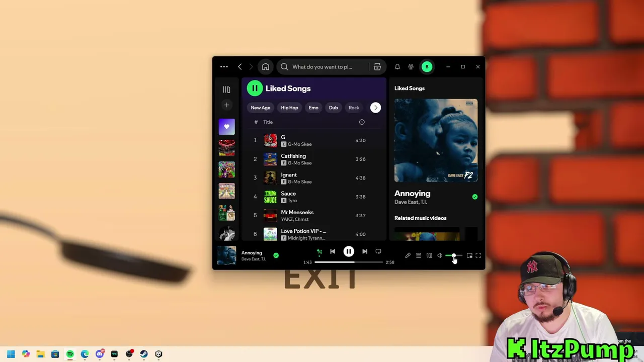644x362 pixels.
Task: Open artist Tyro link
Action: tap(292, 201)
